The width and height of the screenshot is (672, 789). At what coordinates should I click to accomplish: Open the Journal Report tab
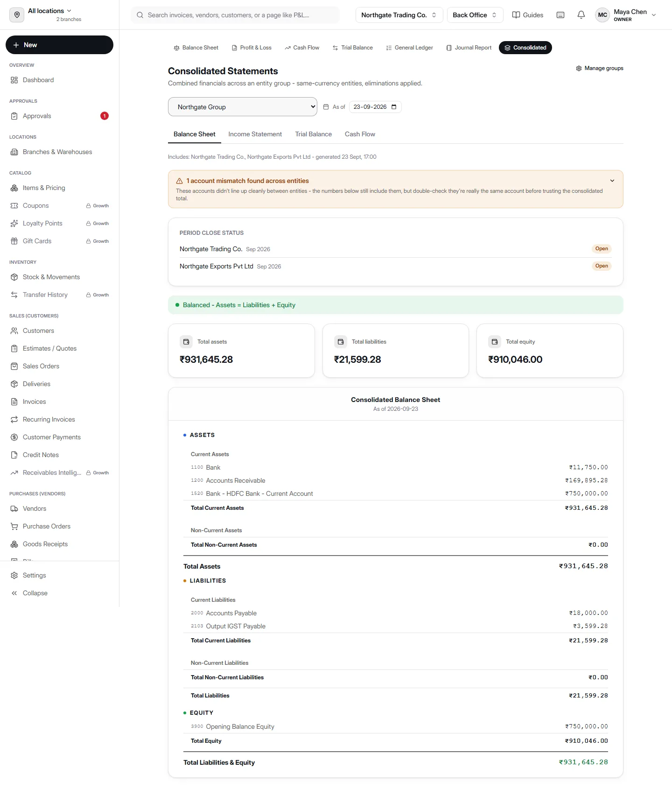tap(469, 48)
